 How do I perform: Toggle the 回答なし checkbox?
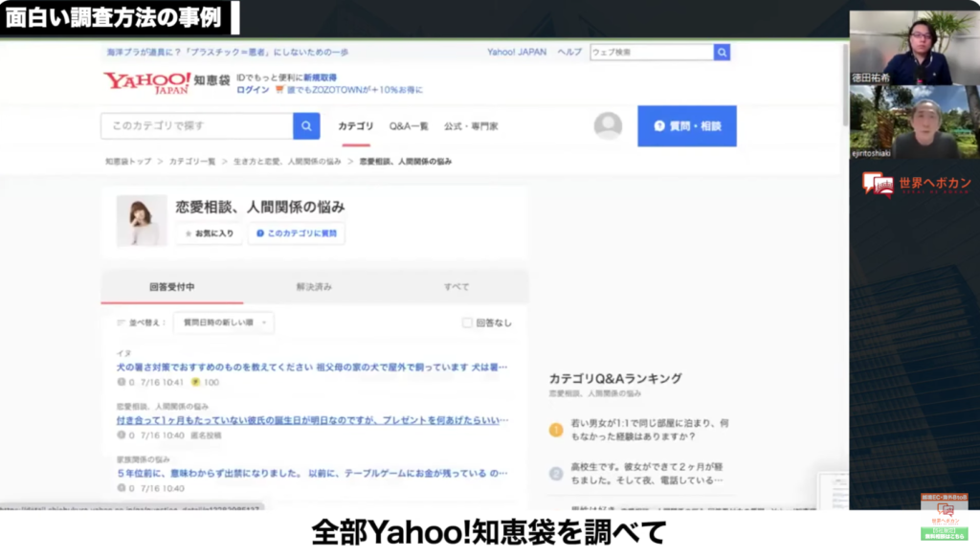[x=467, y=323]
